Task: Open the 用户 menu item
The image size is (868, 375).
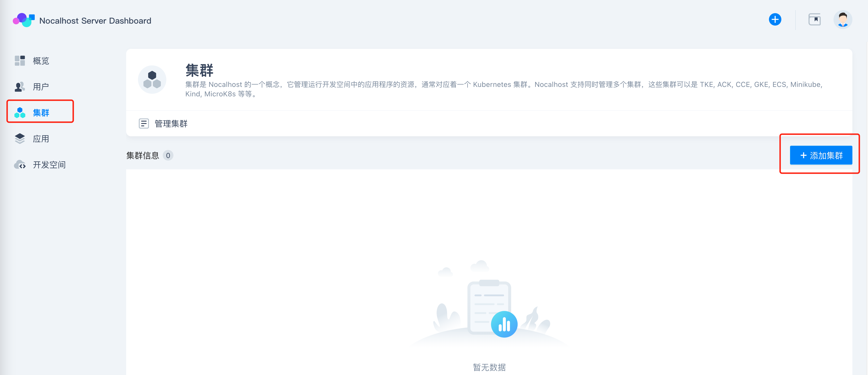Action: tap(41, 87)
